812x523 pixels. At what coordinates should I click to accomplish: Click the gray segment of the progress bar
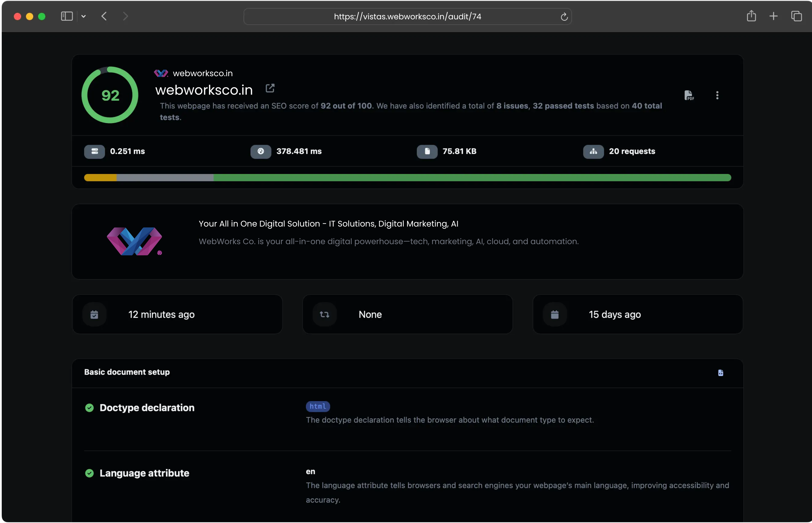point(165,178)
